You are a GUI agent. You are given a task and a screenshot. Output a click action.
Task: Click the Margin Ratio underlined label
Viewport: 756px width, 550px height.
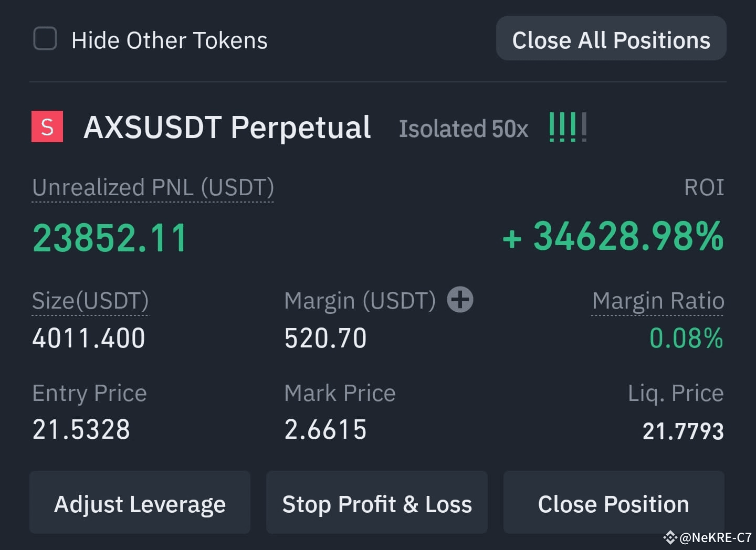point(658,301)
